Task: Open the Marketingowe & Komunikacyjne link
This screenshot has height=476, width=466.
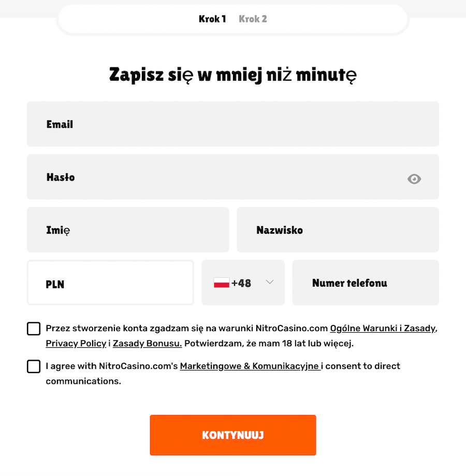Action: click(x=250, y=366)
